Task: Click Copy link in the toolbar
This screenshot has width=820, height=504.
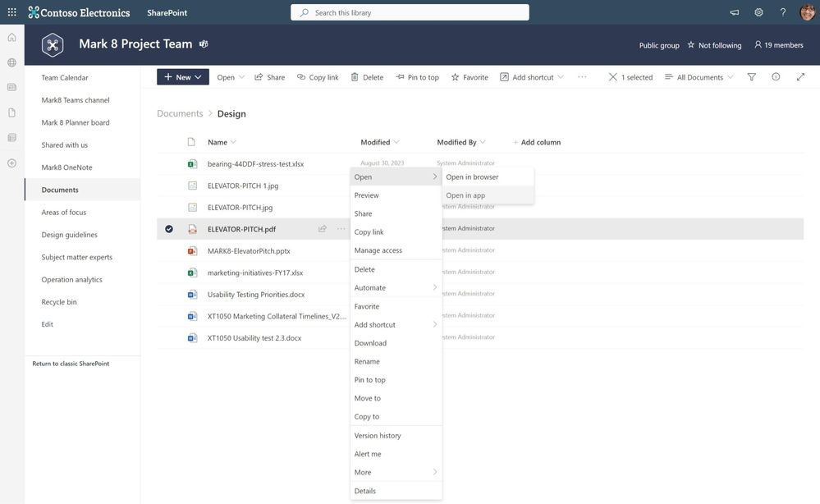Action: [x=318, y=77]
